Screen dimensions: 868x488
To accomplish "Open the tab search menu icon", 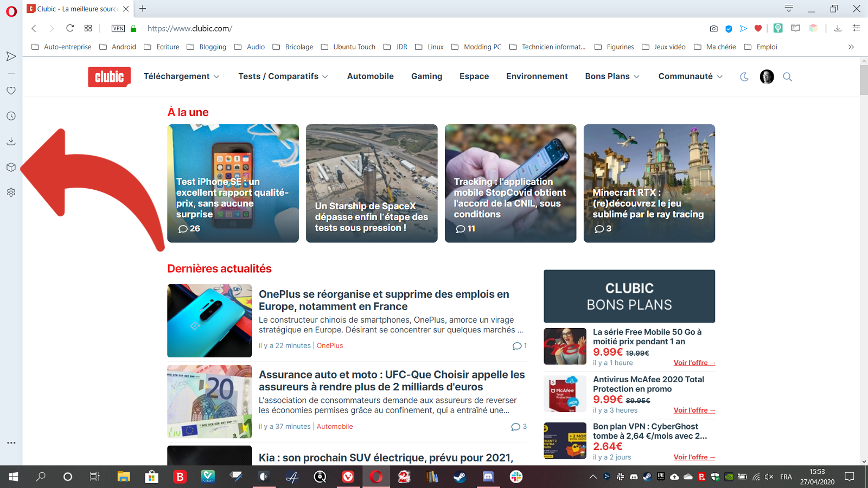I will click(x=789, y=8).
